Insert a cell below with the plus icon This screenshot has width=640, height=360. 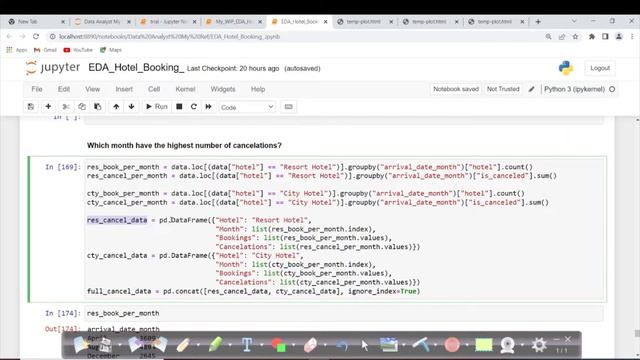[x=48, y=107]
